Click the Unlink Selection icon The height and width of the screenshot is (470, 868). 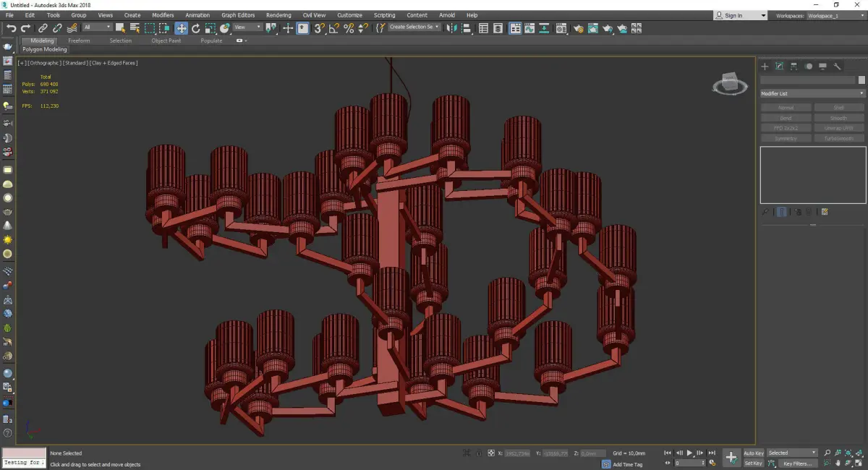click(58, 28)
